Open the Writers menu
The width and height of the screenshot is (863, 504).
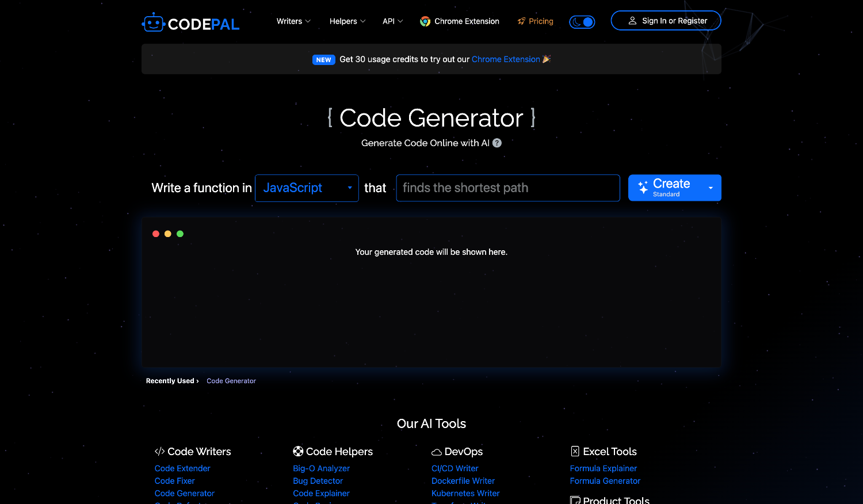point(293,21)
